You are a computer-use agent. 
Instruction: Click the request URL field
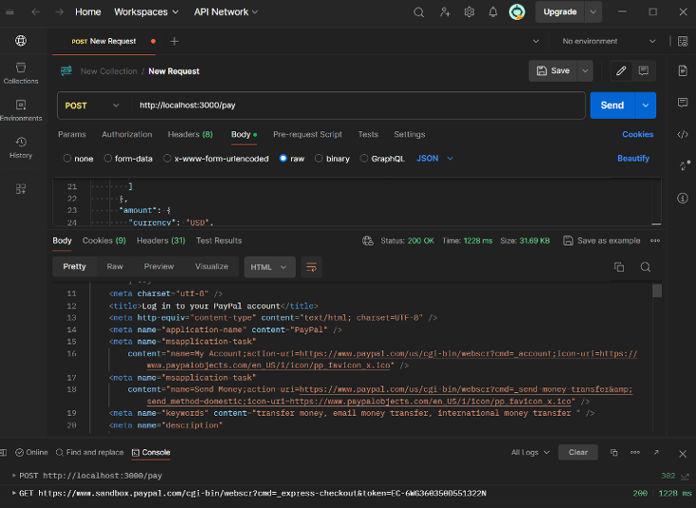[x=358, y=106]
